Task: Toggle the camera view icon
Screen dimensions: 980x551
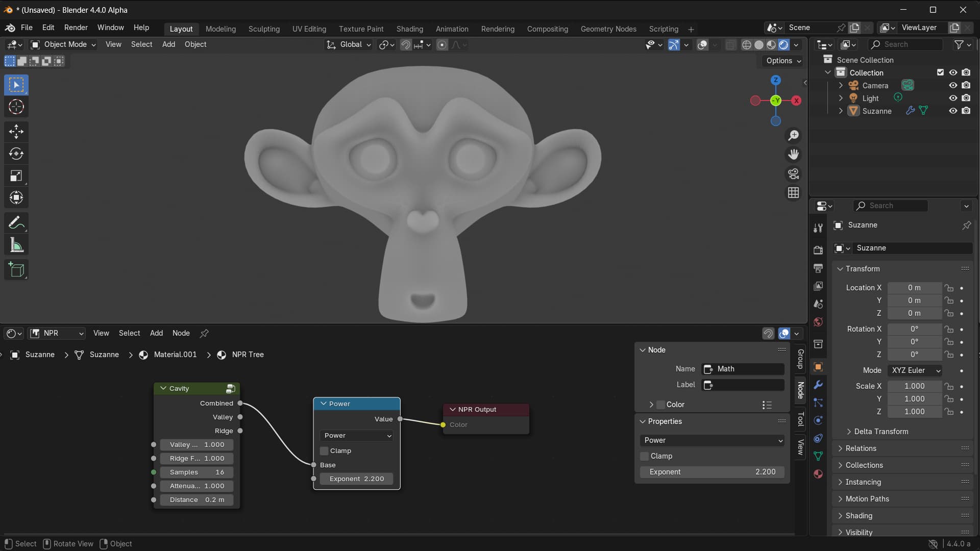Action: (793, 174)
